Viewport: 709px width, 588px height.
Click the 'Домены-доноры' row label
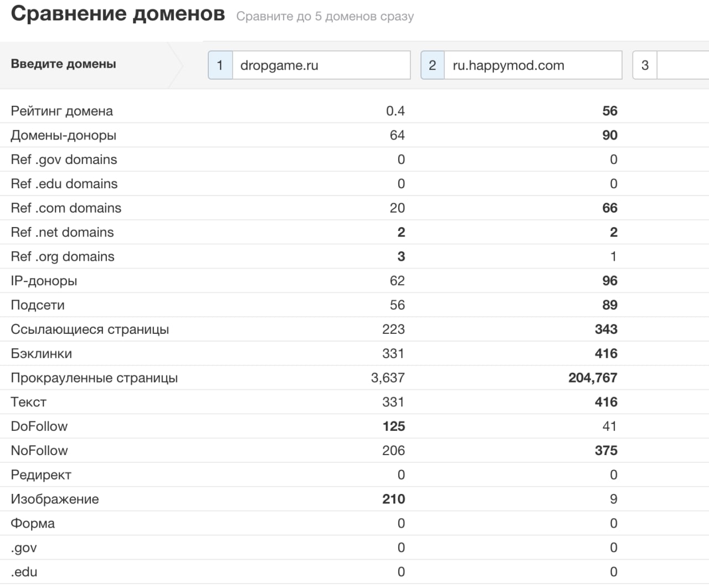click(x=64, y=135)
